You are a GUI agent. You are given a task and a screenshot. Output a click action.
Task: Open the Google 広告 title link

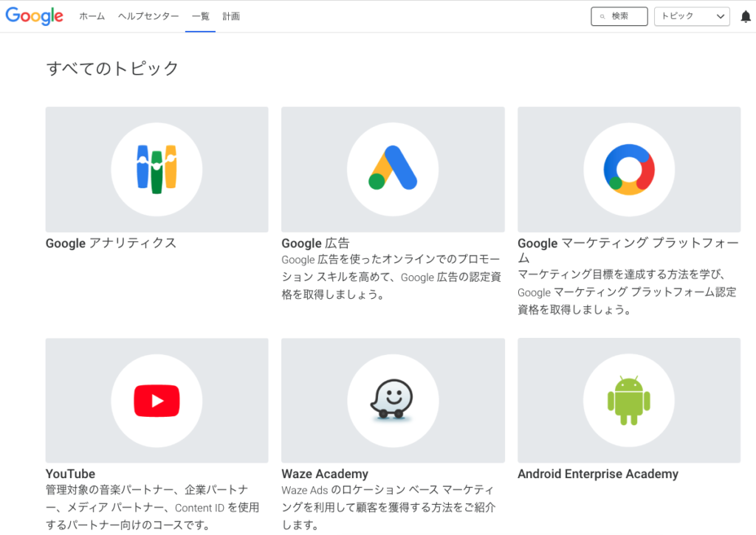click(315, 243)
